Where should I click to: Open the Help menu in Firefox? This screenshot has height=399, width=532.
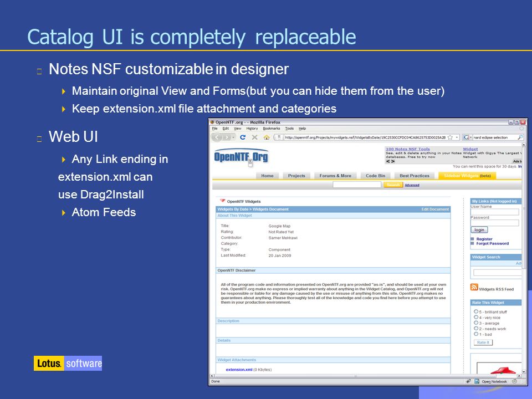click(303, 129)
